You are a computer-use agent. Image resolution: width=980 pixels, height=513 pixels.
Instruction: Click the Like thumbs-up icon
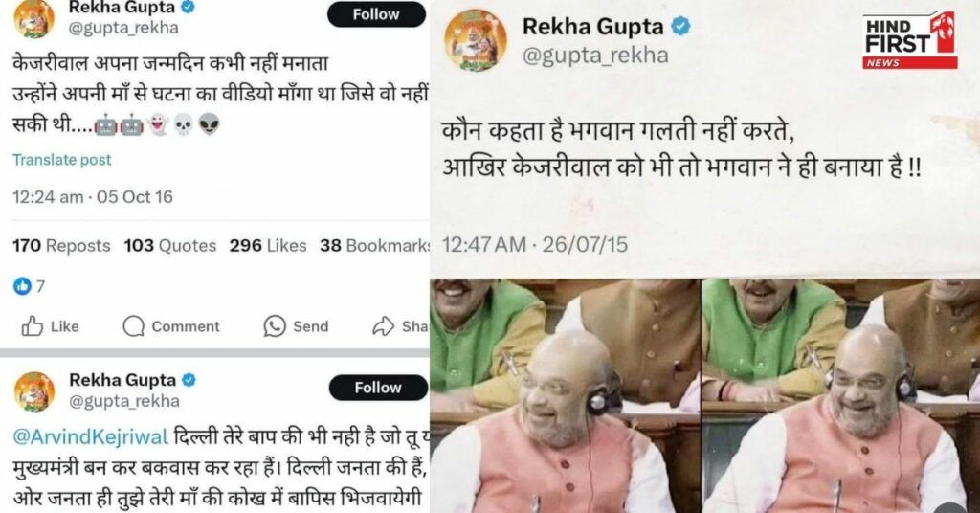click(x=32, y=326)
